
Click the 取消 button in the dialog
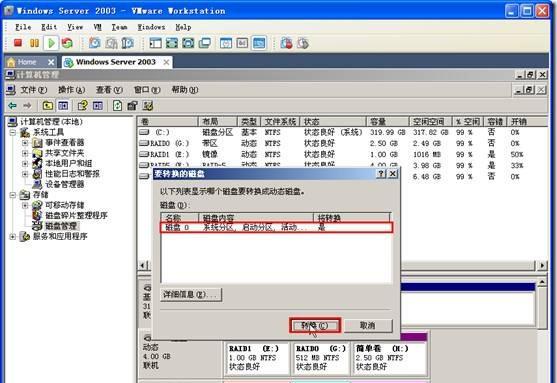coord(368,325)
